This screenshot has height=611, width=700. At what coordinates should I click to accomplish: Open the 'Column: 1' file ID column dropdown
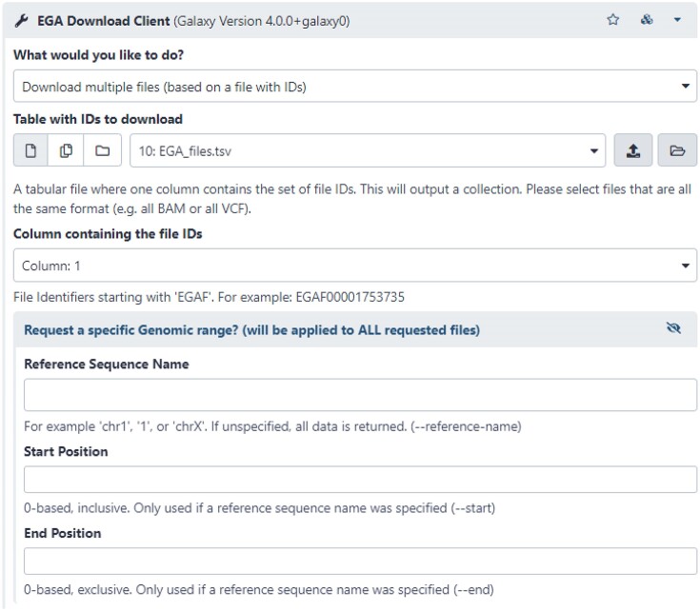(355, 266)
